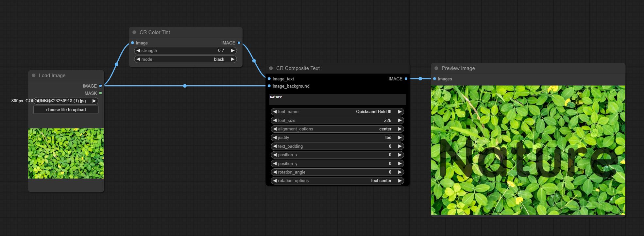Open the mode dropdown set to black
Screen dimensions: 644x236
pos(185,59)
